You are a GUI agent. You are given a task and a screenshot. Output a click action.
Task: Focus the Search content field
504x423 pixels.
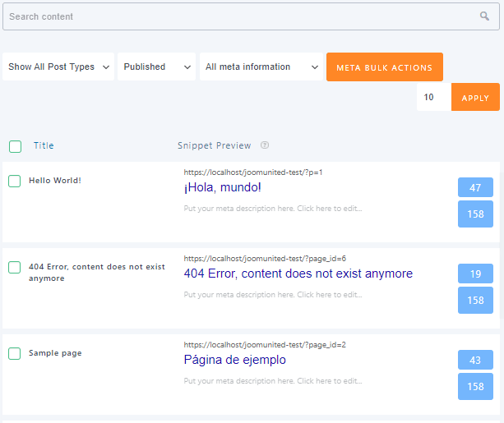click(x=238, y=16)
